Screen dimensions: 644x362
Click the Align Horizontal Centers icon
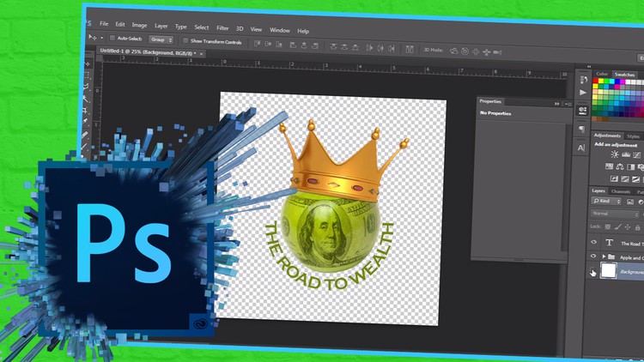(304, 45)
